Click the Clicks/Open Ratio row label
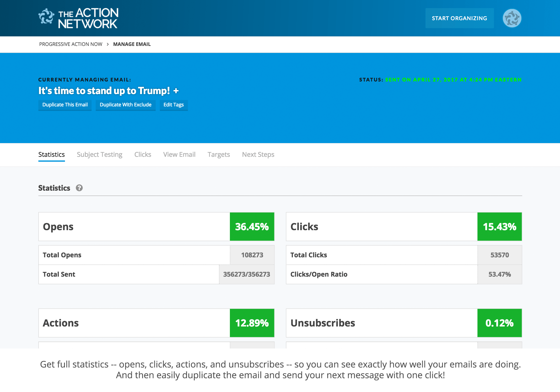This screenshot has height=392, width=560. pyautogui.click(x=319, y=274)
